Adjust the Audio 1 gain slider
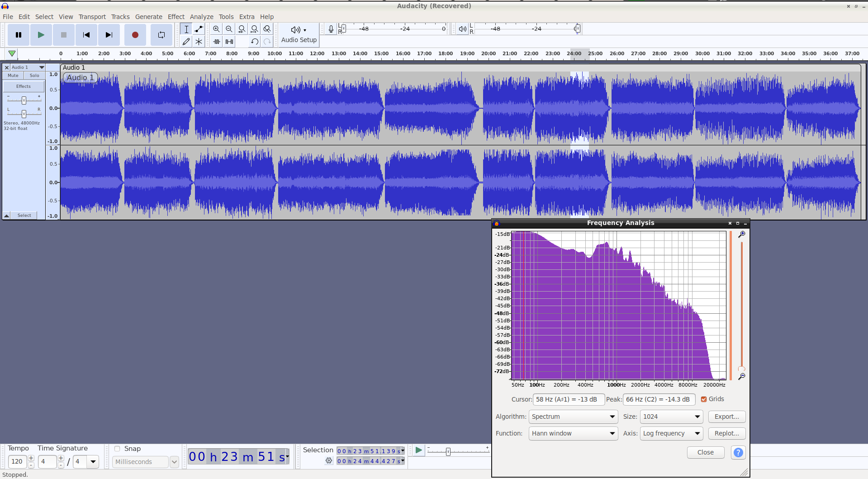This screenshot has width=868, height=479. [x=24, y=100]
